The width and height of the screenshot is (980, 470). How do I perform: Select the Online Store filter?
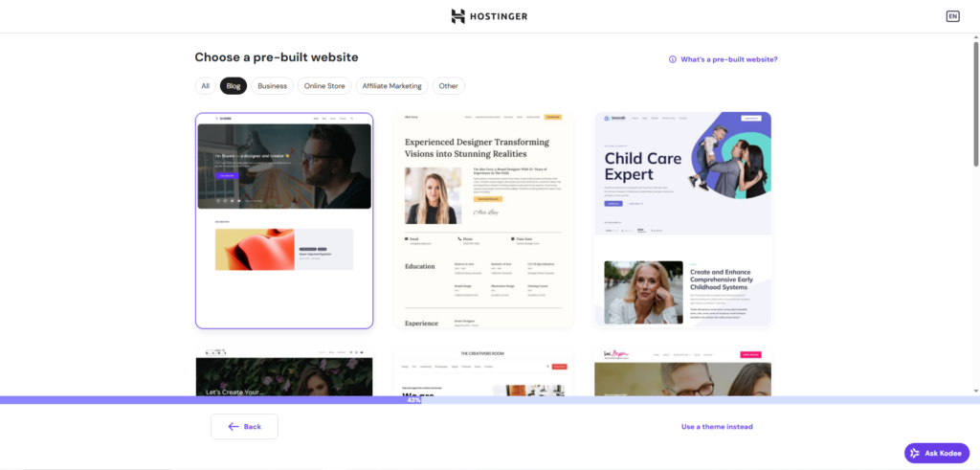tap(324, 85)
